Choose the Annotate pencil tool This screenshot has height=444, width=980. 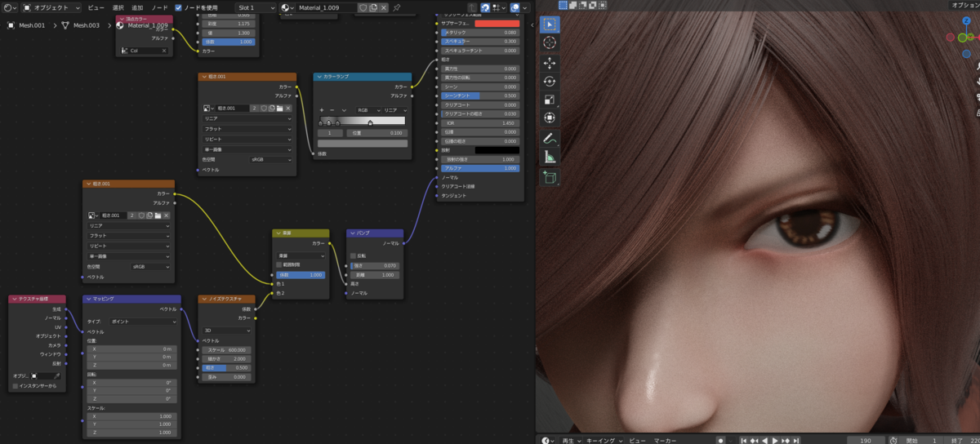click(549, 139)
